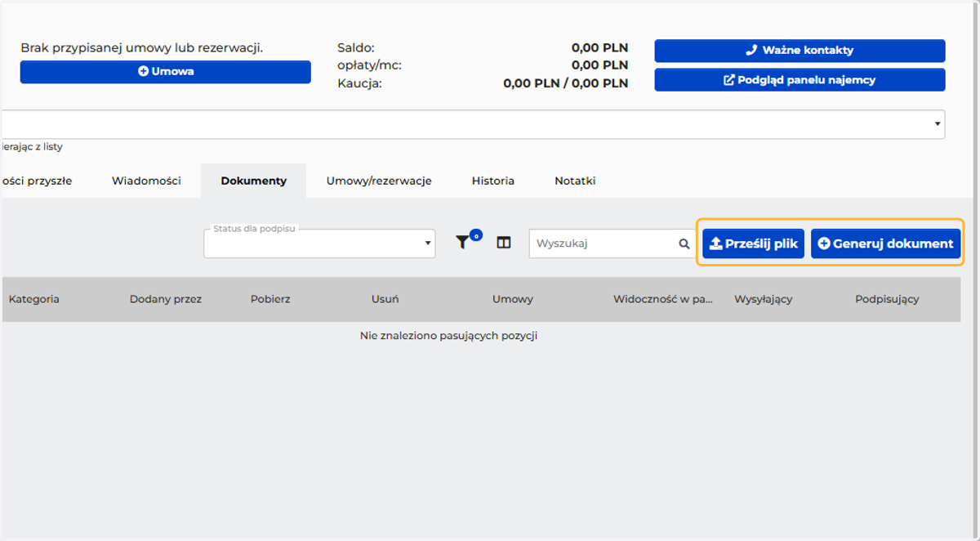The width and height of the screenshot is (980, 541).
Task: Toggle the column layout icon
Action: 504,243
